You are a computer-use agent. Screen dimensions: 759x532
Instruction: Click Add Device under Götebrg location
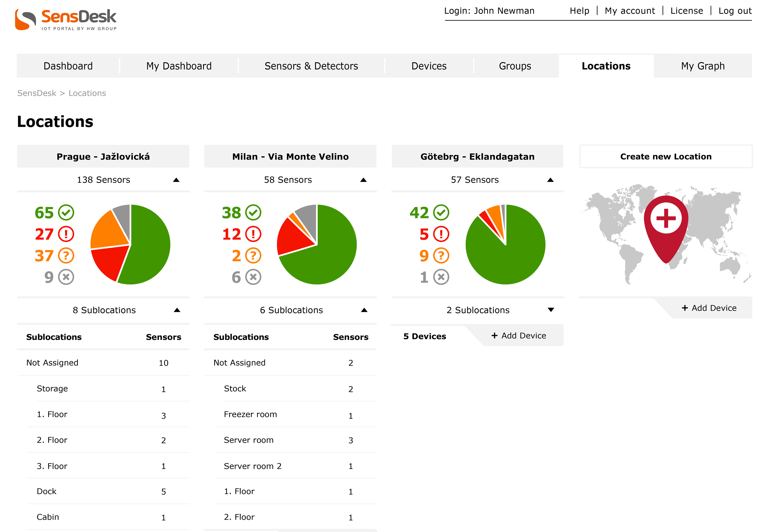click(x=519, y=336)
